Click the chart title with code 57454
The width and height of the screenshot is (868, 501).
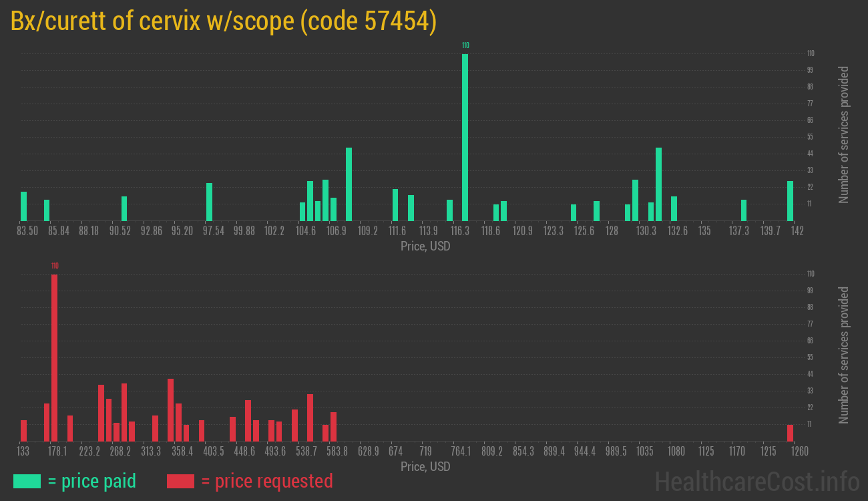point(224,21)
